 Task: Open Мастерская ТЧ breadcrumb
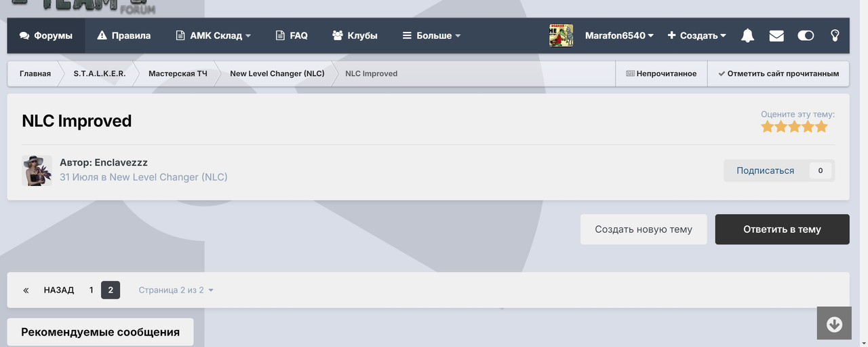[x=178, y=73]
